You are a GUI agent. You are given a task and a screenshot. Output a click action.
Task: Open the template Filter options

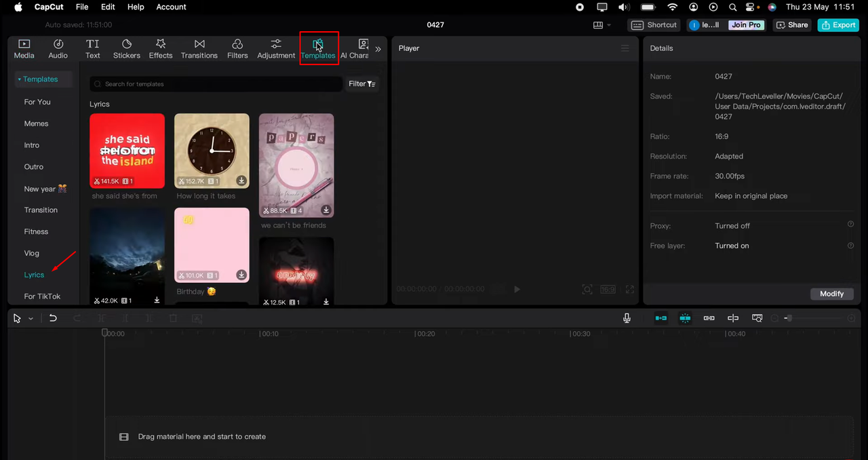[362, 84]
